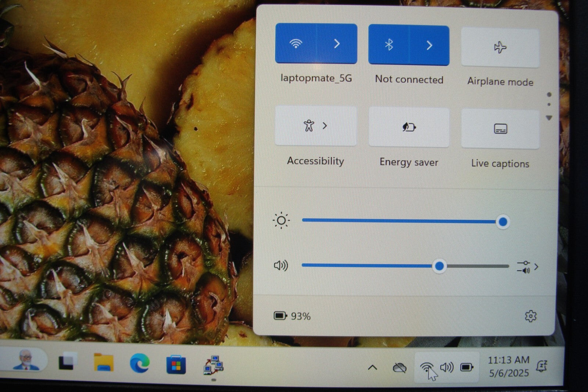
Task: Mute audio using panel speaker icon
Action: 281,266
